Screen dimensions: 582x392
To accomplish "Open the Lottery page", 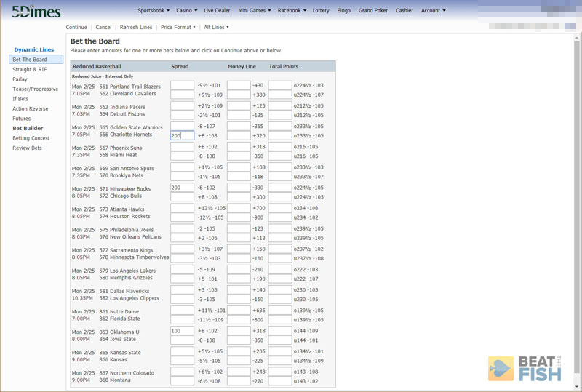I will [321, 10].
